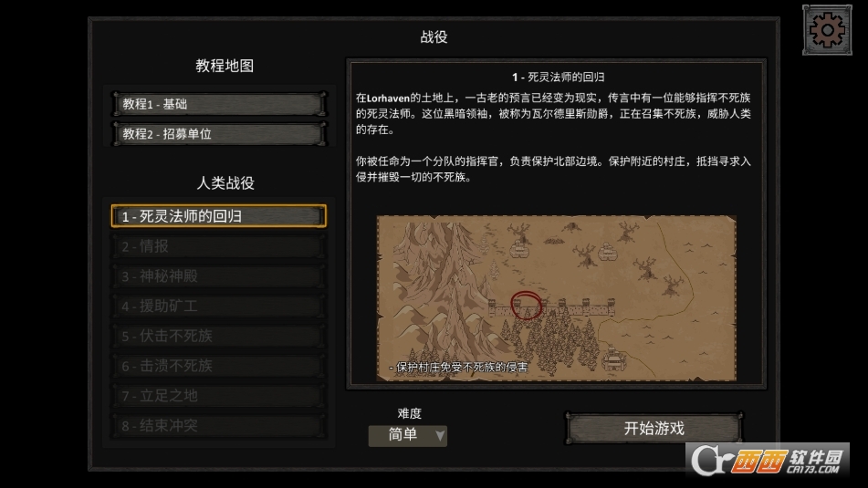Image resolution: width=868 pixels, height=488 pixels.
Task: Select locked mission 8 - 结束冲突
Action: pyautogui.click(x=219, y=425)
